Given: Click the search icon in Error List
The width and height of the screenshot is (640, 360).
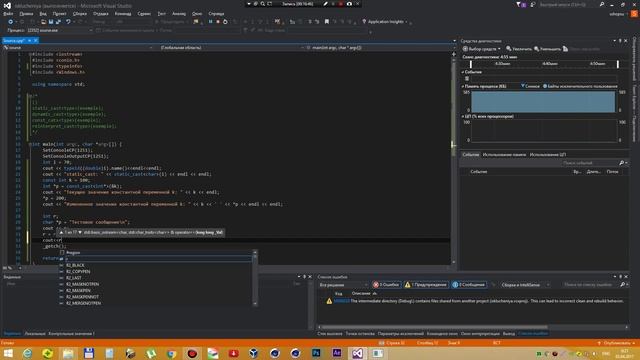Looking at the screenshot, I should [622, 284].
